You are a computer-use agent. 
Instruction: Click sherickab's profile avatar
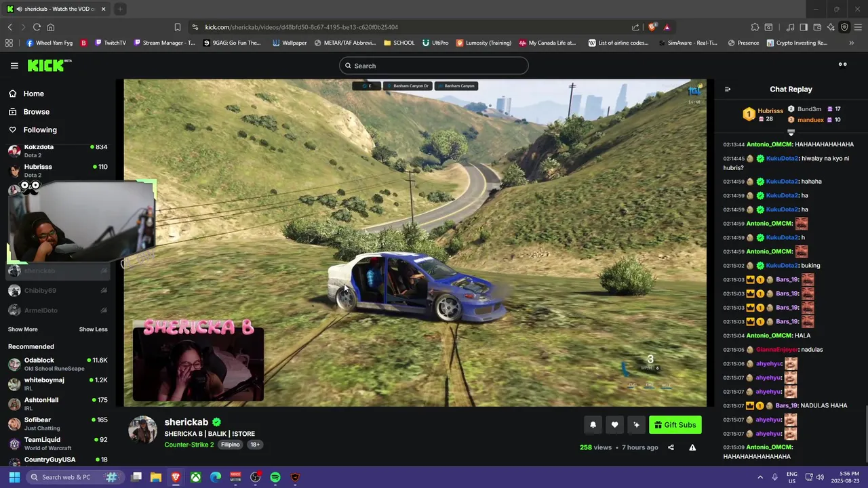pyautogui.click(x=142, y=430)
